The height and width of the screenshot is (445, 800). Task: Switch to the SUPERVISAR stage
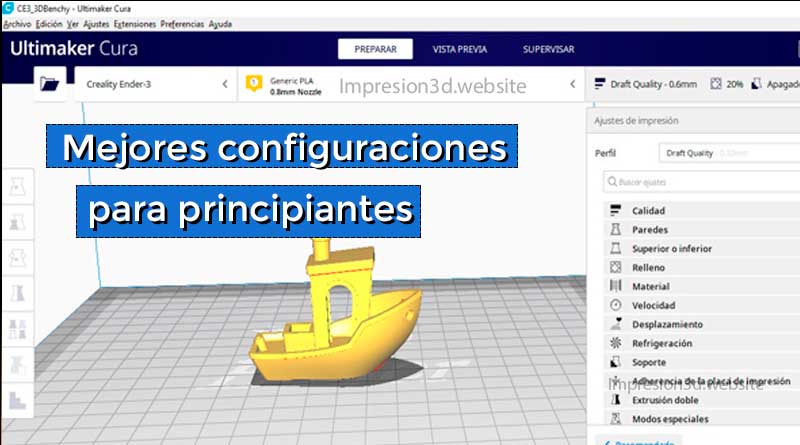548,49
